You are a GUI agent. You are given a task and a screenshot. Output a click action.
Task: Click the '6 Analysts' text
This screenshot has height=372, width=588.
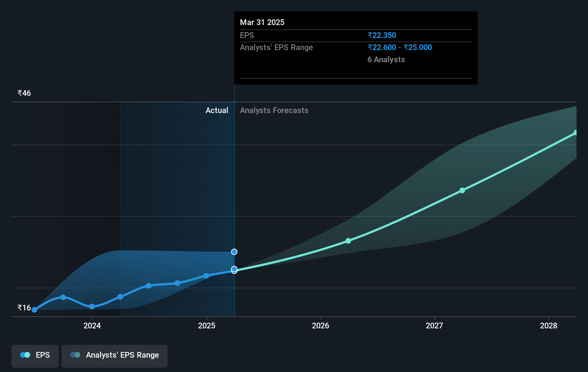coord(386,60)
